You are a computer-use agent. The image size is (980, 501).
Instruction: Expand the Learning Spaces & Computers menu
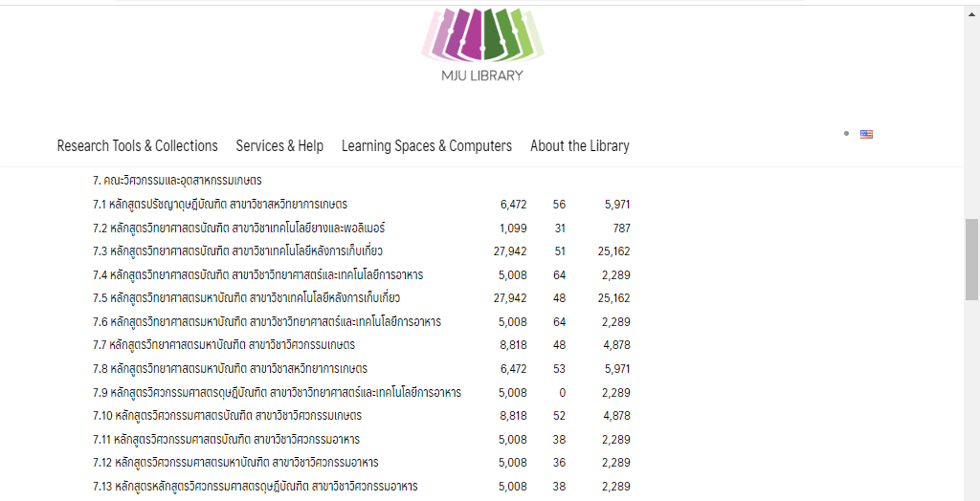coord(426,146)
